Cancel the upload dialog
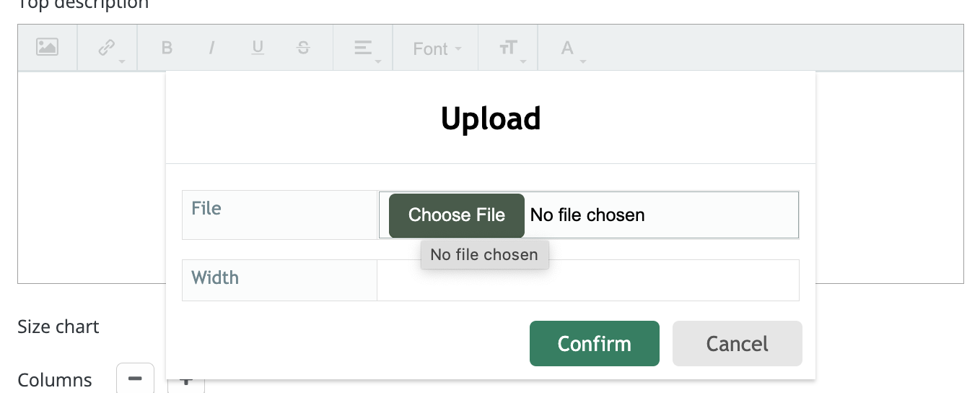This screenshot has height=393, width=980. (738, 343)
